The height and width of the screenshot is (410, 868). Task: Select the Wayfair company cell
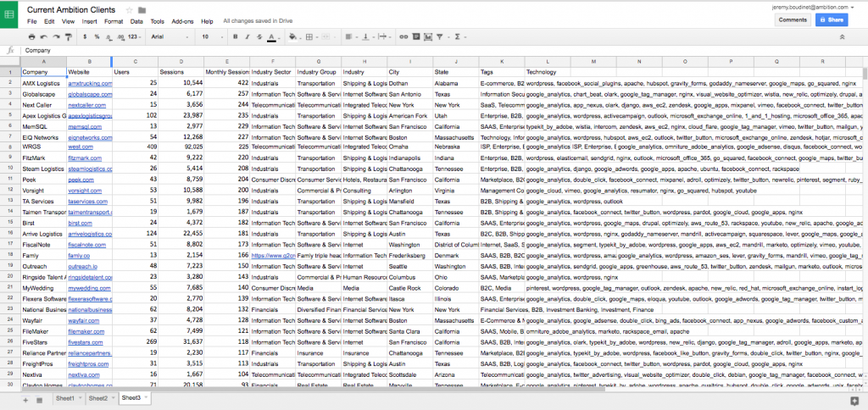[43, 320]
